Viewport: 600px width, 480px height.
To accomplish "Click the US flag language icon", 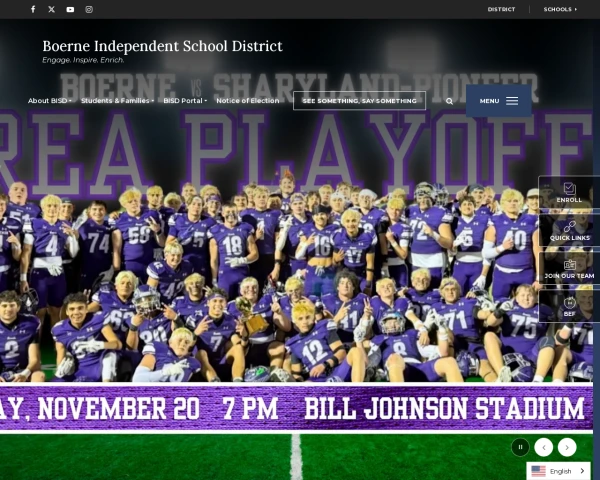I will [x=538, y=471].
